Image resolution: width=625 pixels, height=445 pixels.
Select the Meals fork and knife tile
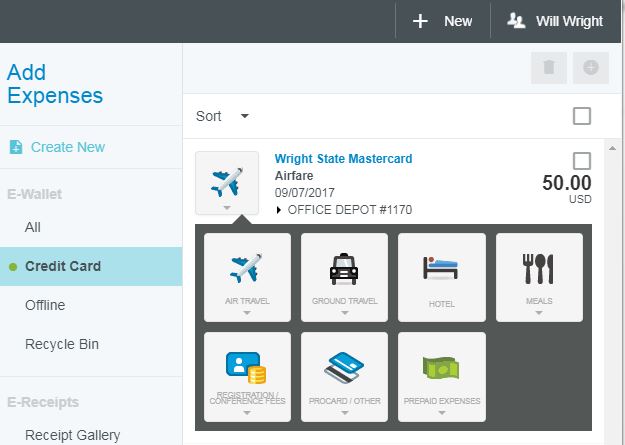pyautogui.click(x=538, y=276)
